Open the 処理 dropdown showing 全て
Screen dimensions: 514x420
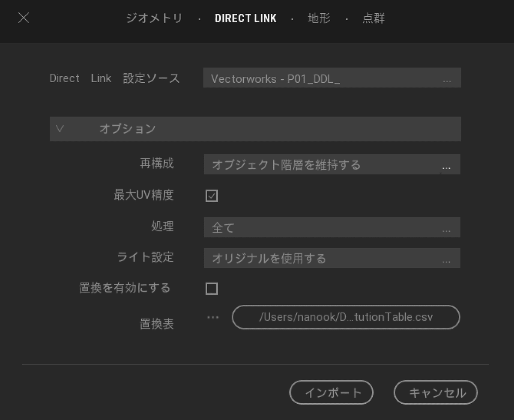(x=300, y=227)
